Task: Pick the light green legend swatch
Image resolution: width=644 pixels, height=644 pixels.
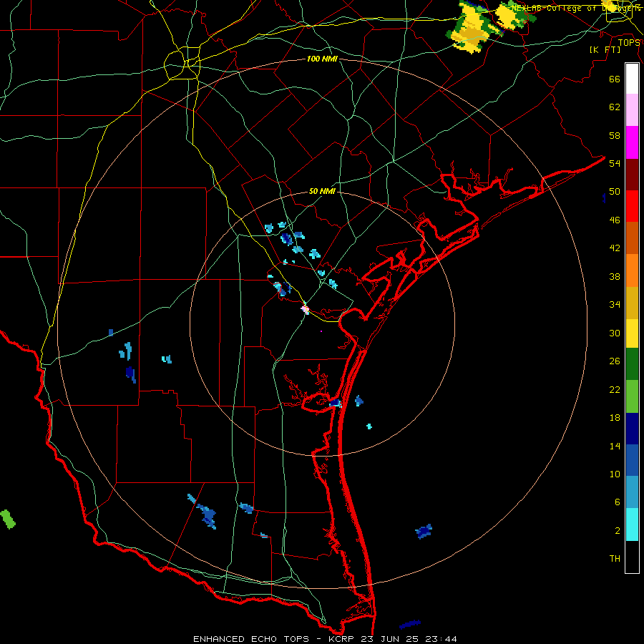Action: (632, 396)
